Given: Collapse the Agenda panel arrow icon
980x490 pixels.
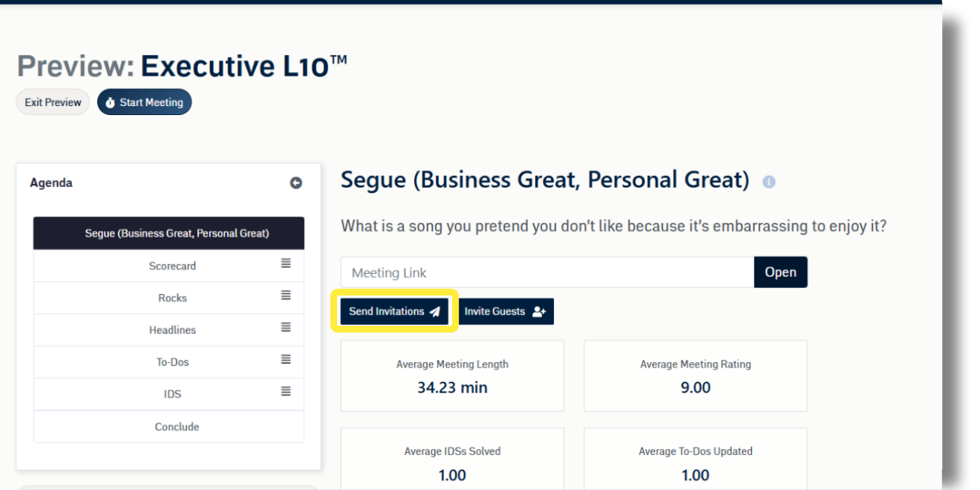Looking at the screenshot, I should pos(295,183).
